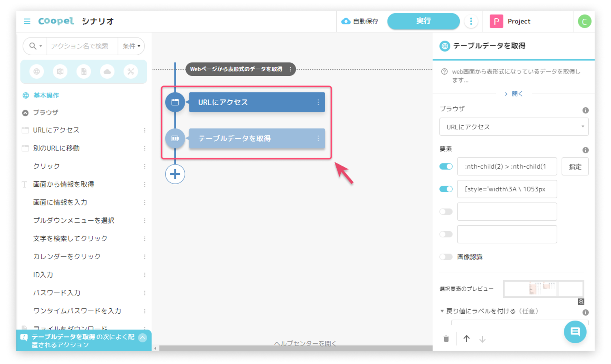Select ワンタイムパスワードを入力 action
This screenshot has height=364, width=611.
77,311
